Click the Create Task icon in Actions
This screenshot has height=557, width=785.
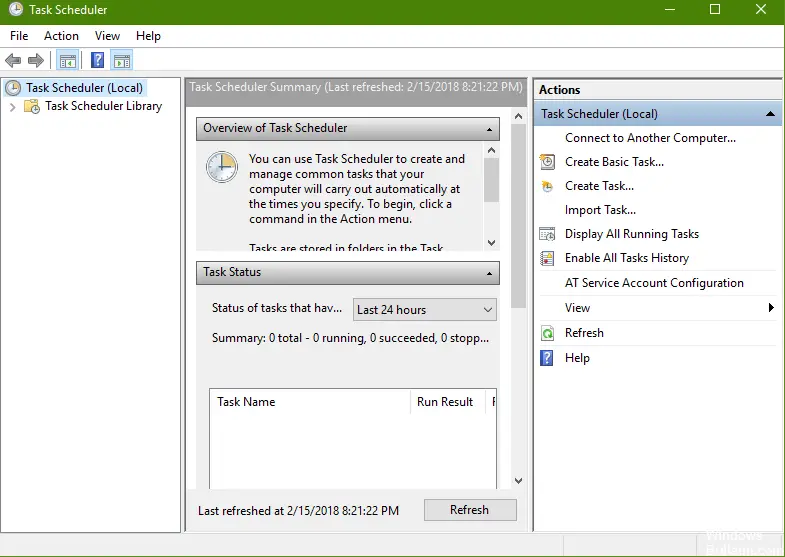coord(547,186)
